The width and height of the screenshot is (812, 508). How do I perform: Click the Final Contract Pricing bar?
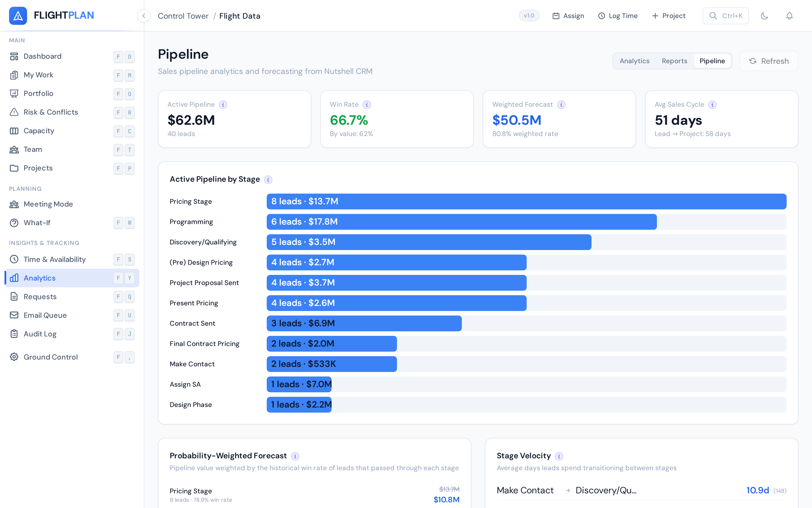click(x=332, y=344)
